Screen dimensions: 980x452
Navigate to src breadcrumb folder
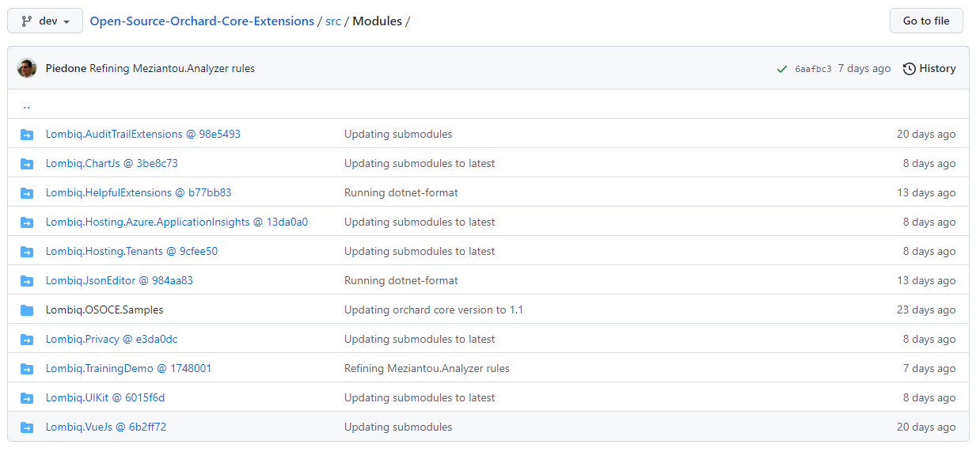pos(333,21)
